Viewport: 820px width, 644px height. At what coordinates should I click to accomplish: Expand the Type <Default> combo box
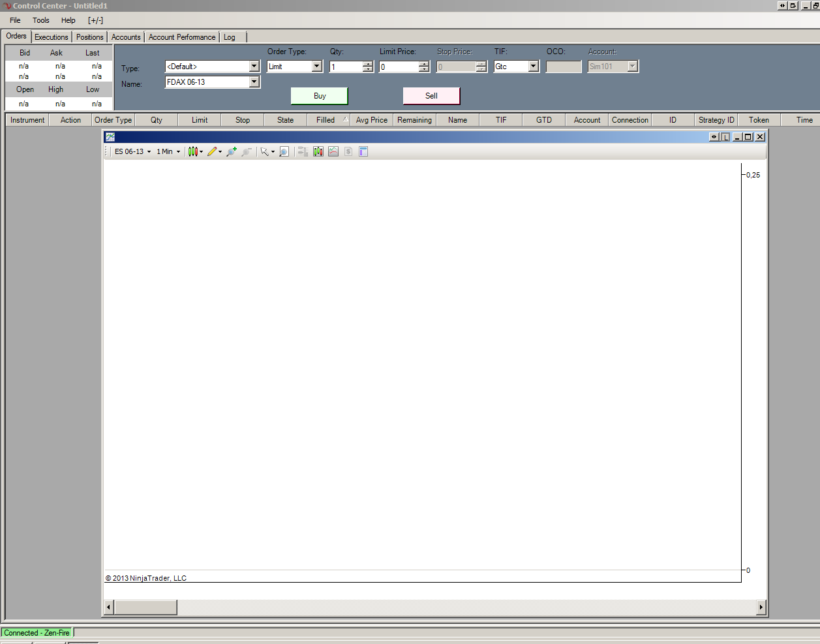(x=254, y=67)
